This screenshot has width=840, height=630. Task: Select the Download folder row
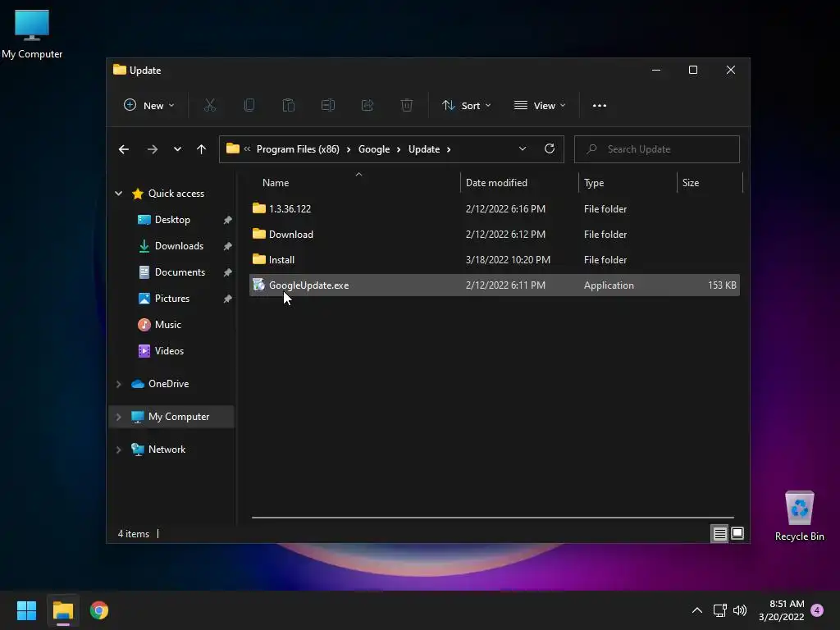(494, 234)
